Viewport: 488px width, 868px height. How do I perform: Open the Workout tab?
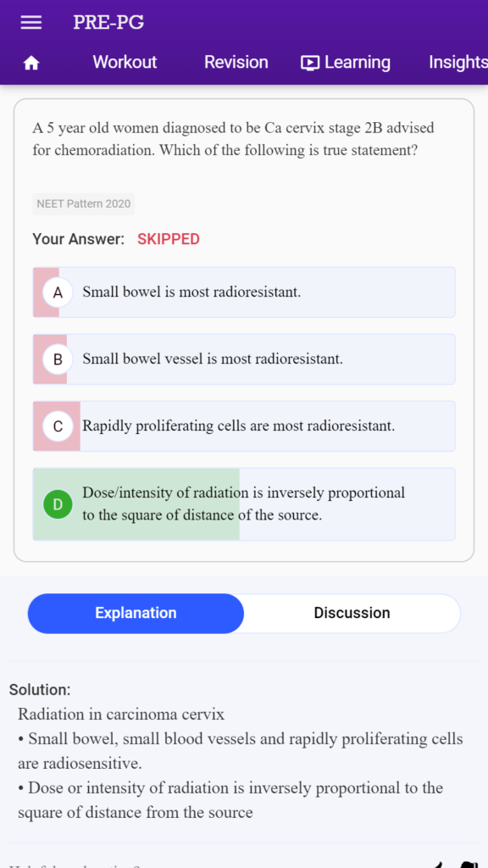pyautogui.click(x=125, y=62)
